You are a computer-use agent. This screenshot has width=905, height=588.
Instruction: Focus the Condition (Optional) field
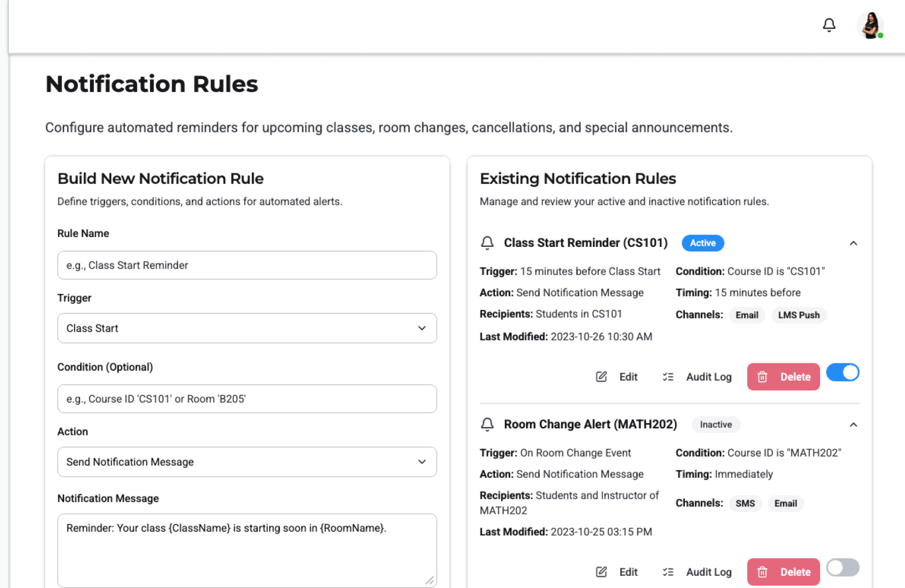[x=247, y=399]
